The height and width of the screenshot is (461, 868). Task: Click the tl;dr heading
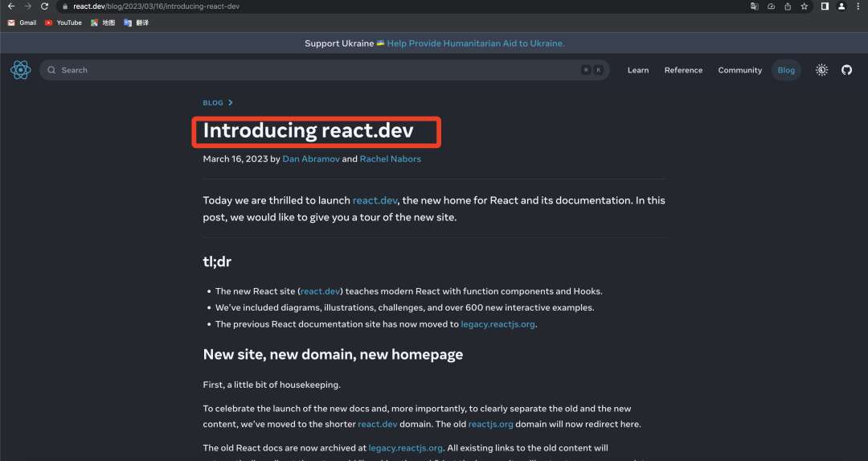[217, 261]
